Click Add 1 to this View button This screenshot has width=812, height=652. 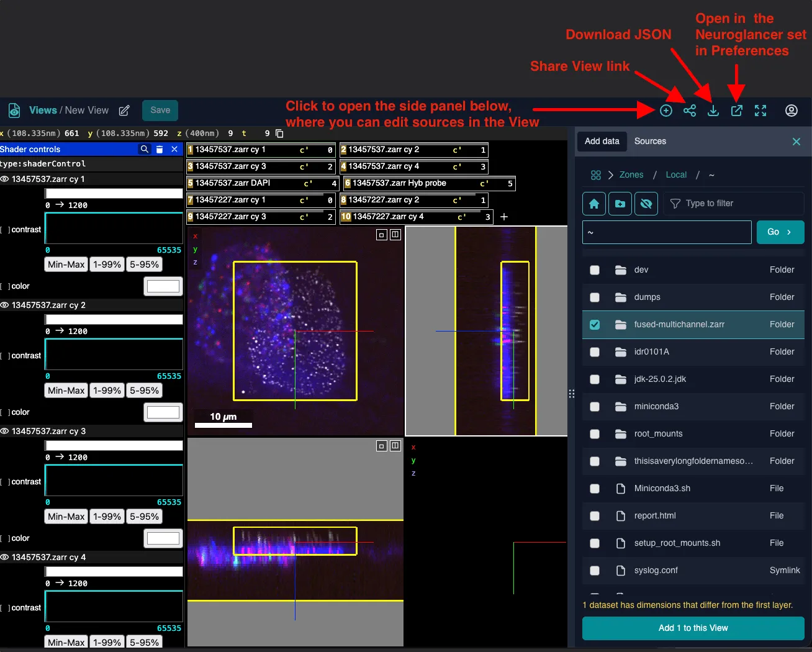coord(693,628)
